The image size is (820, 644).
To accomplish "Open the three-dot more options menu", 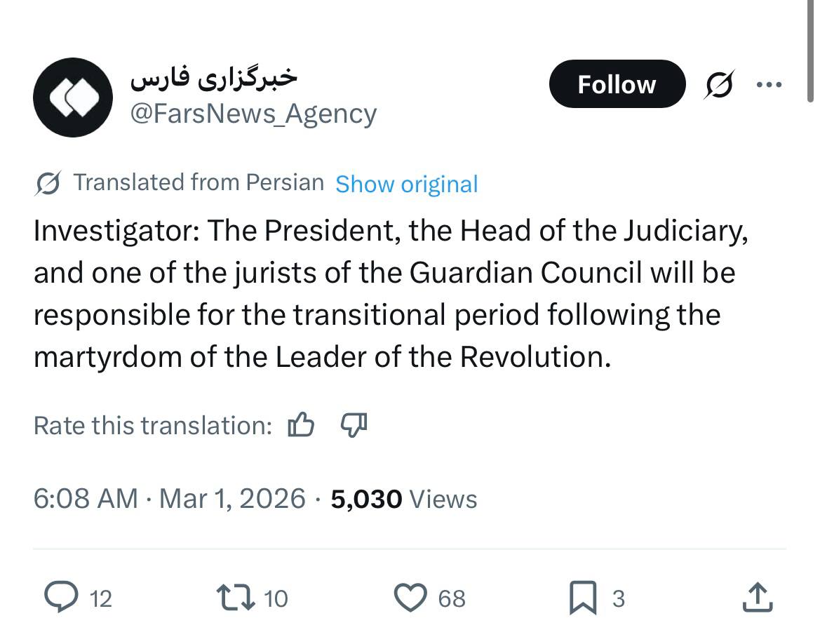I will click(769, 85).
